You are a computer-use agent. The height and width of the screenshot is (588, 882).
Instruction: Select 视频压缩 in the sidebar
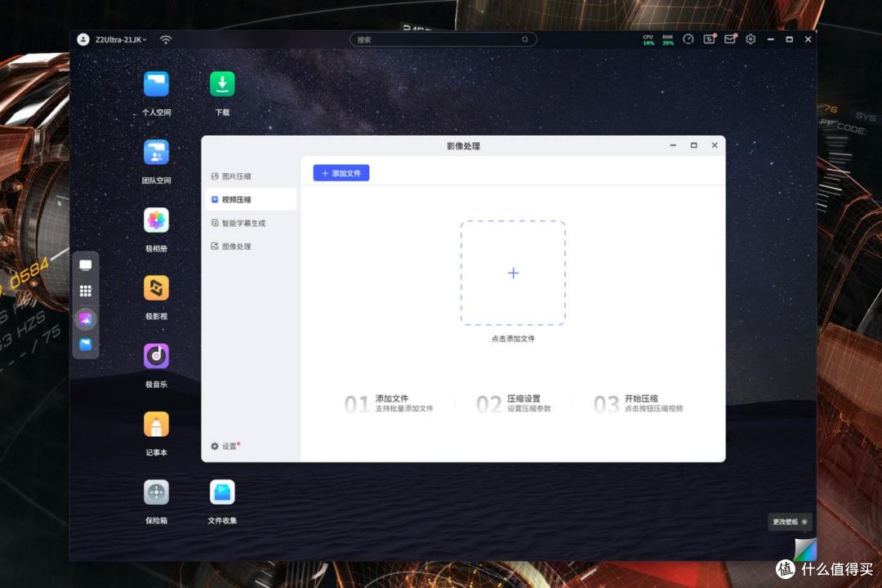pyautogui.click(x=251, y=199)
